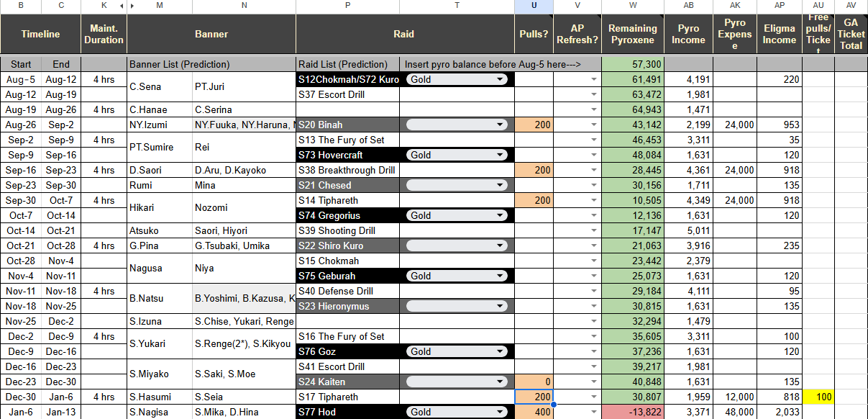The image size is (868, 419).
Task: Open AP Refresh dropdown arrow in S39 Shooting Drill row
Action: (594, 230)
